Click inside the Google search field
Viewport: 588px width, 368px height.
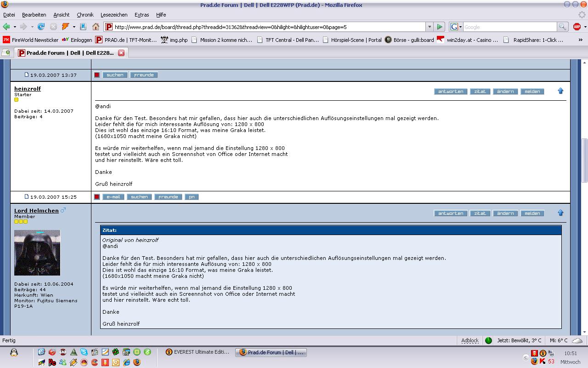point(510,27)
